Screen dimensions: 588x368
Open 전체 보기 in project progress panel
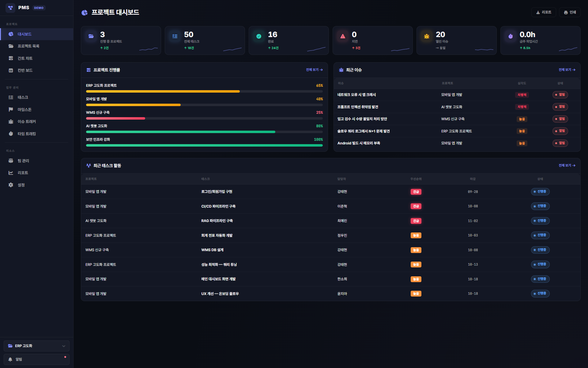314,70
